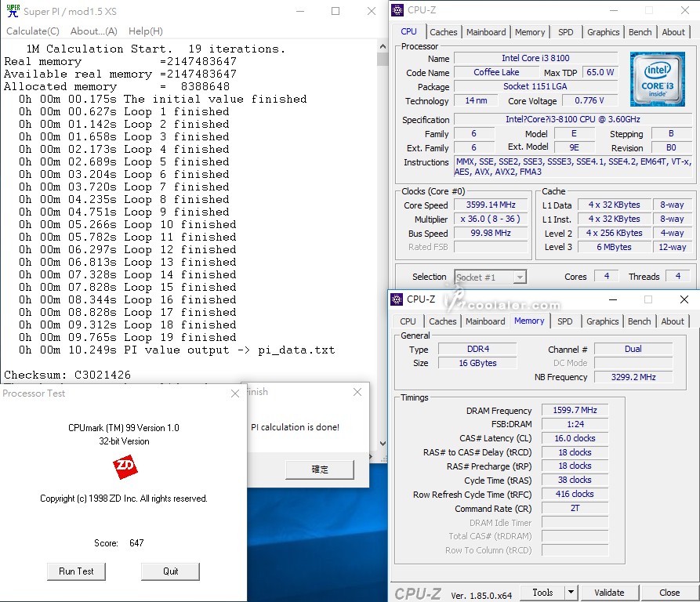
Task: Click the PI value output pi_data.txt line
Action: coord(177,350)
